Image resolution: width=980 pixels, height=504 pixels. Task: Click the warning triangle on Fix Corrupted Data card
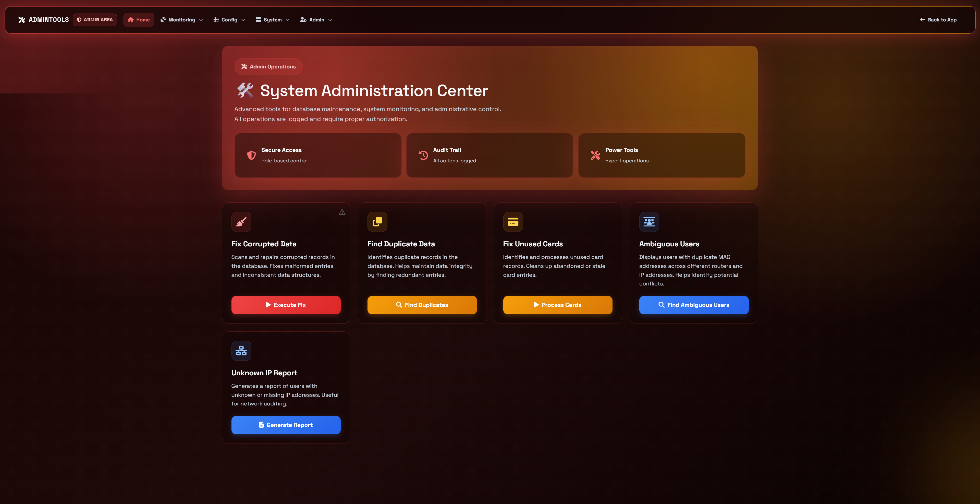pos(342,212)
